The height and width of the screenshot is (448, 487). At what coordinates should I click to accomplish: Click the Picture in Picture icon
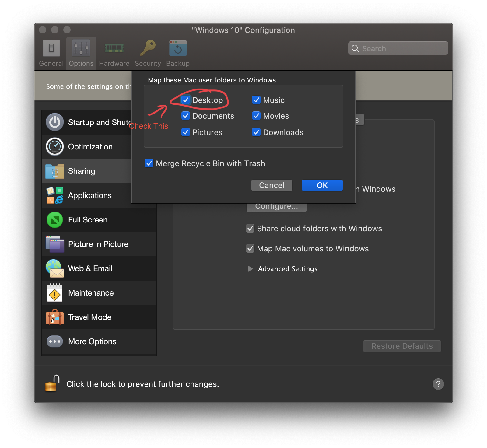tap(55, 244)
